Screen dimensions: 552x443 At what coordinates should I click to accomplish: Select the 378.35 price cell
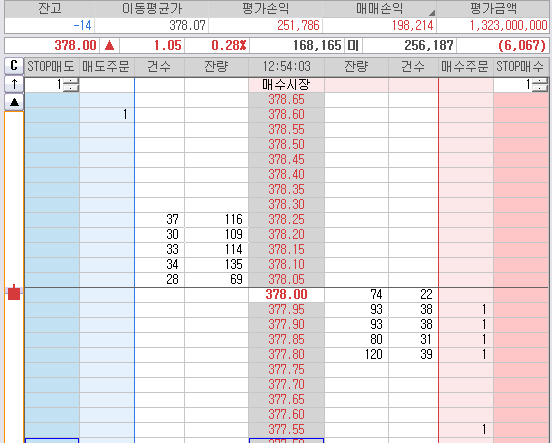(286, 189)
